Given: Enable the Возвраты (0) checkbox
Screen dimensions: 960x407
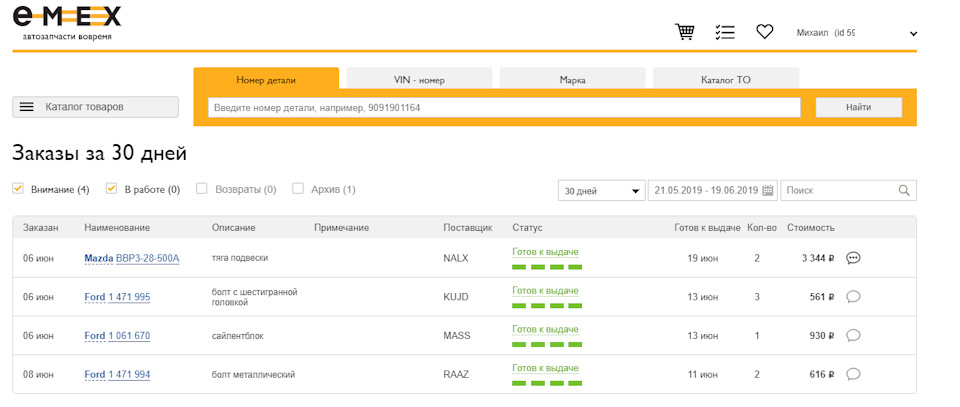Looking at the screenshot, I should point(201,189).
